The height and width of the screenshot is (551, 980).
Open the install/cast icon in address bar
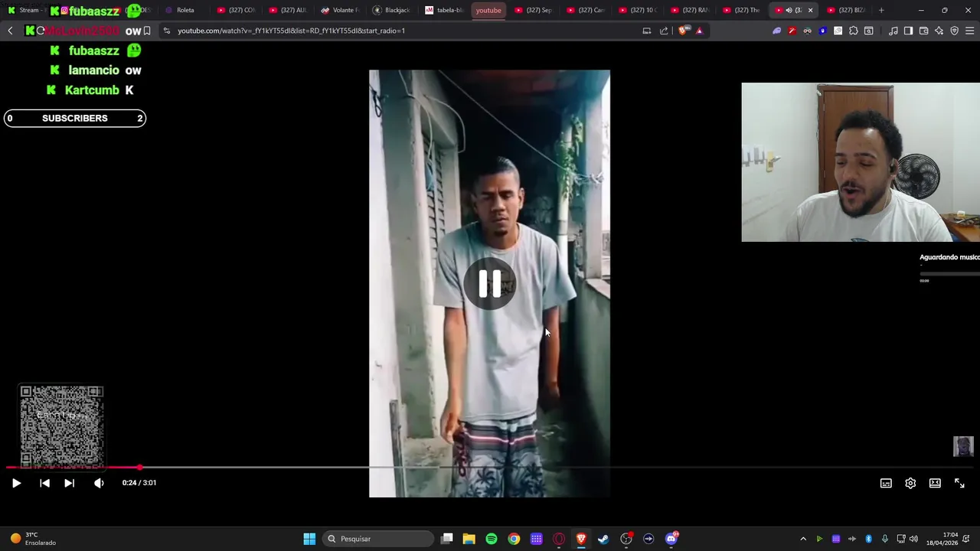point(647,31)
